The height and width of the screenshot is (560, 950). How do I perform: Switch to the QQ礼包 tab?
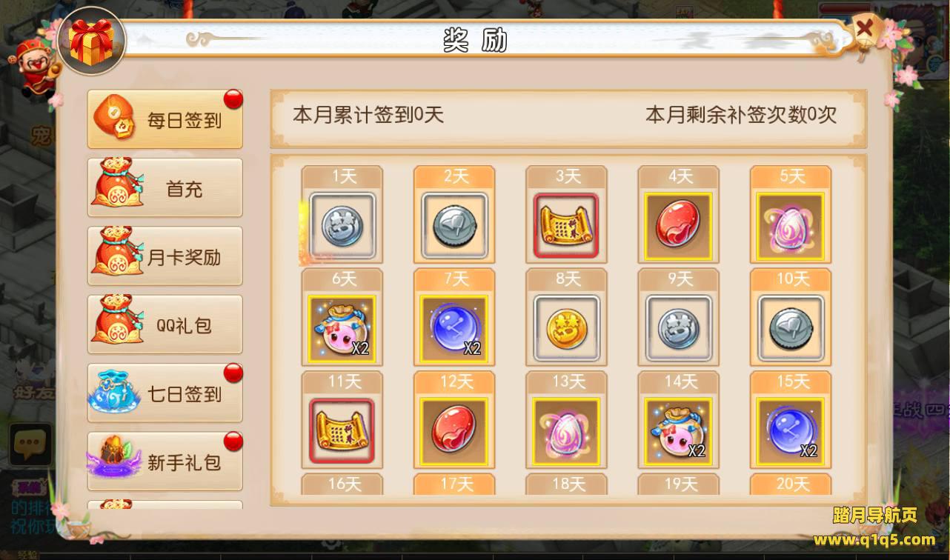(x=165, y=325)
